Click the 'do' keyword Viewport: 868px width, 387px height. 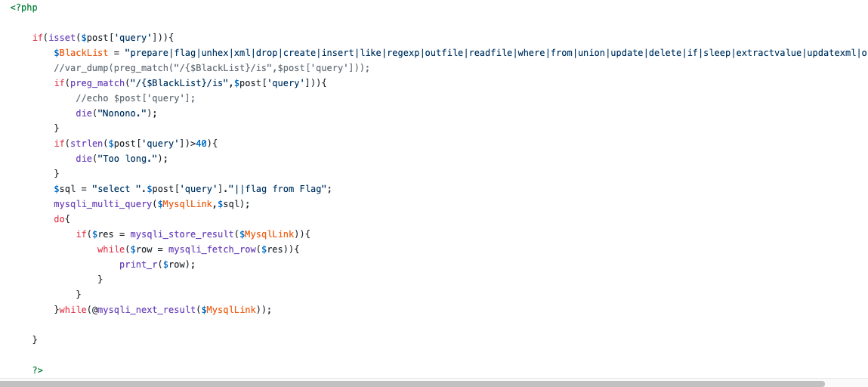[x=60, y=218]
